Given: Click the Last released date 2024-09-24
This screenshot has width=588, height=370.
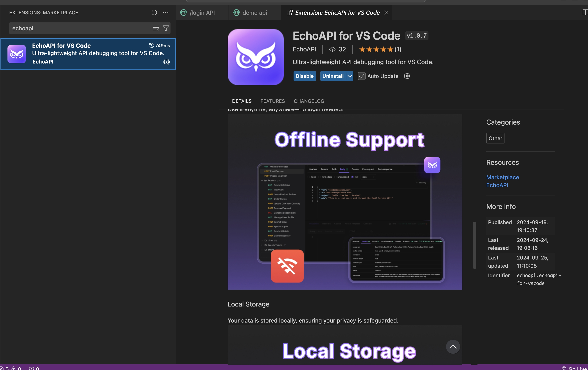Looking at the screenshot, I should tap(532, 244).
